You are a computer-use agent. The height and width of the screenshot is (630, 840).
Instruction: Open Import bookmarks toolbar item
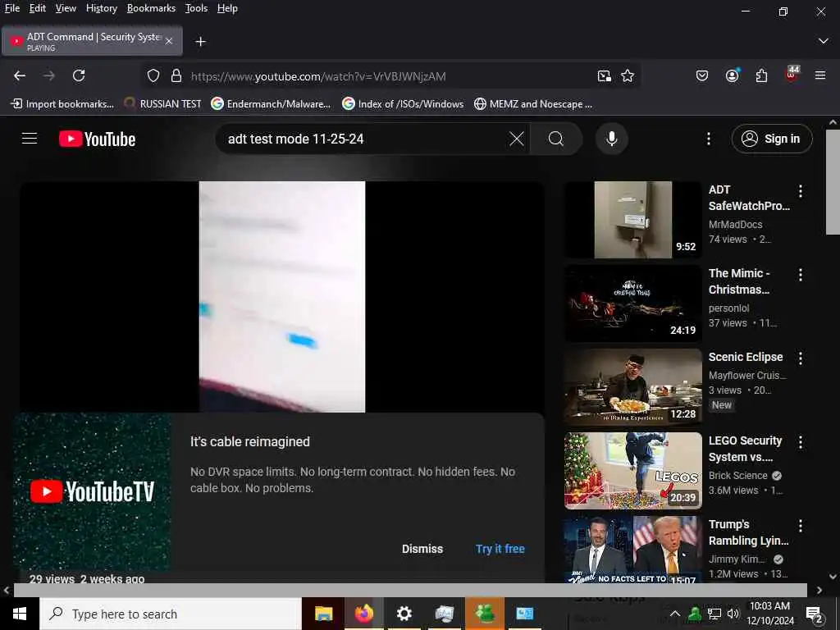tap(62, 104)
